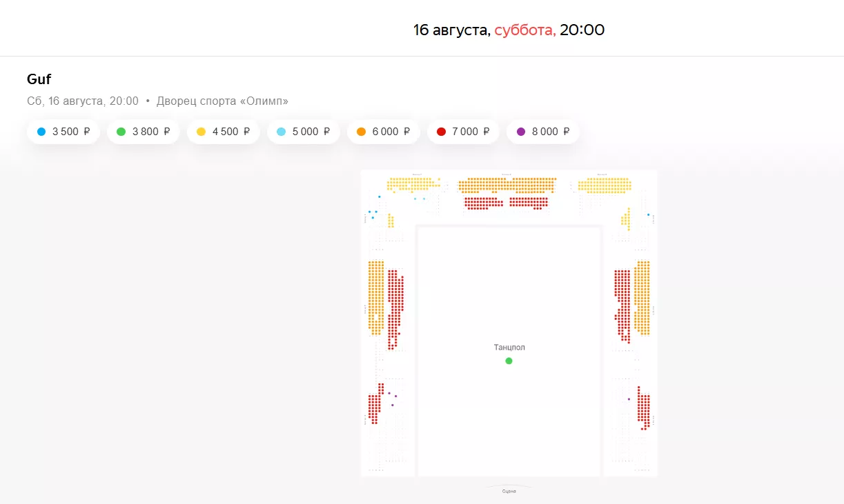Click the Дворец спорта «Олимп» venue text
The height and width of the screenshot is (504, 844).
(222, 101)
